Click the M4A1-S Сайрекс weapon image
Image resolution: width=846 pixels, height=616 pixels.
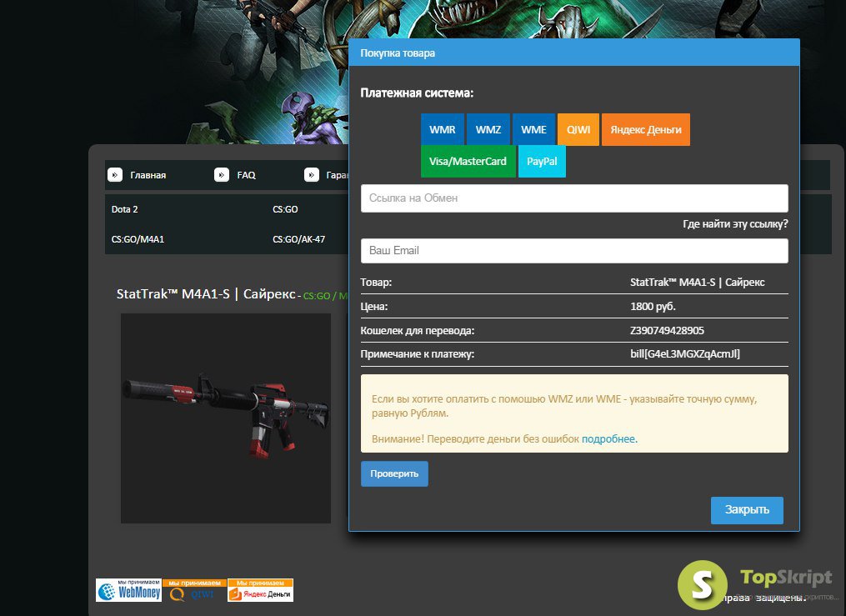coord(226,418)
